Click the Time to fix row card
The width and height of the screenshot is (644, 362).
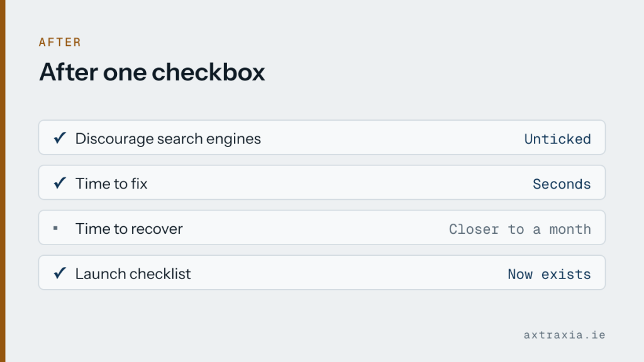(x=322, y=183)
